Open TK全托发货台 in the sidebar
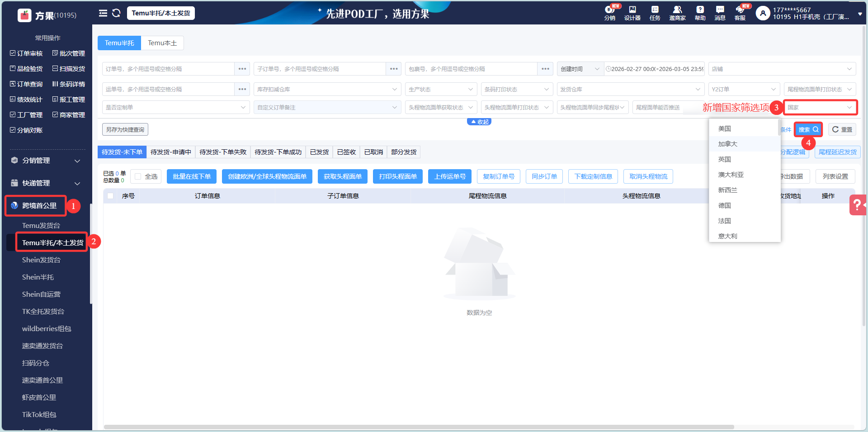The height and width of the screenshot is (432, 868). [43, 312]
